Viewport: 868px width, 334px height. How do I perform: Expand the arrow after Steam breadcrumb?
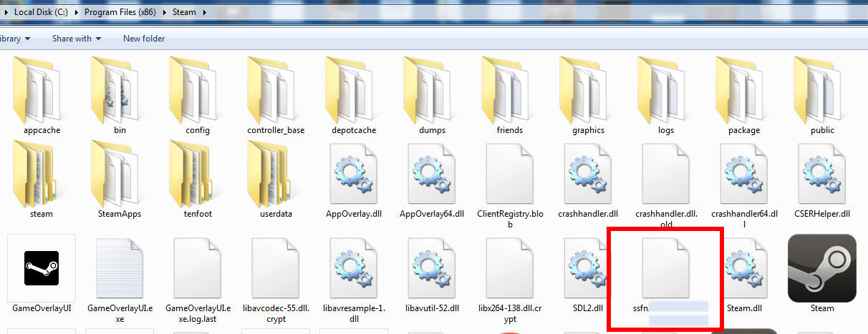(x=204, y=12)
